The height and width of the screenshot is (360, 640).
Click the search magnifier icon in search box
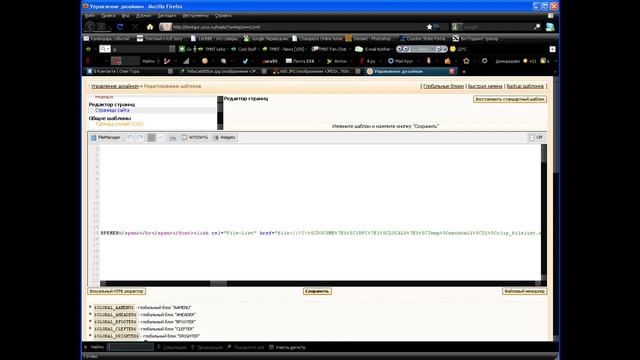coord(537,27)
